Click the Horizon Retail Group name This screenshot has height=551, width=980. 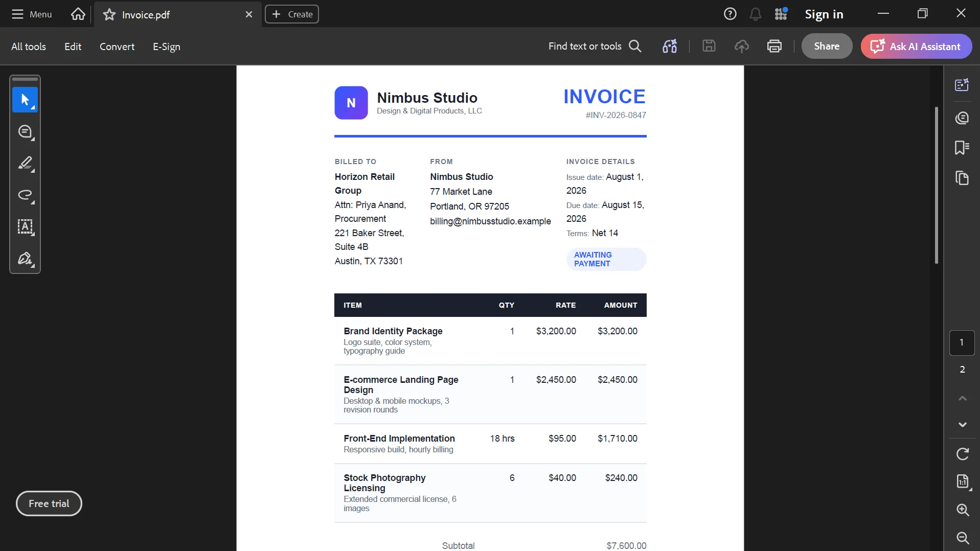pos(364,183)
